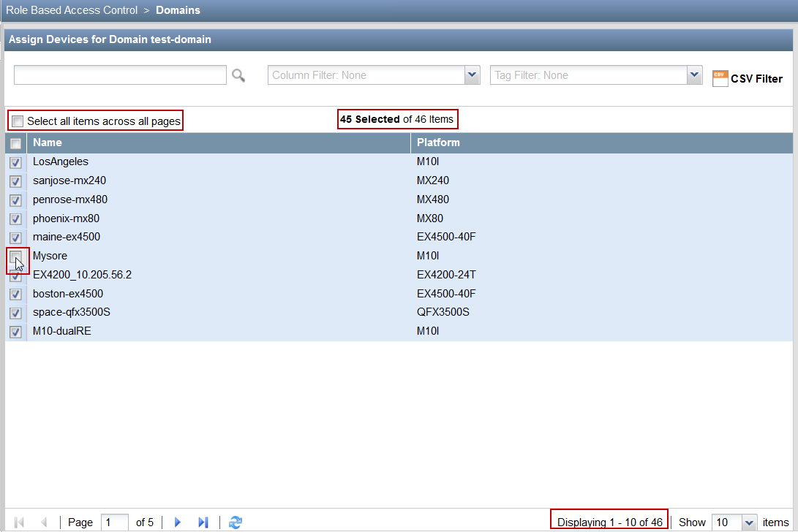Click the refresh grid icon
798x532 pixels.
point(235,522)
